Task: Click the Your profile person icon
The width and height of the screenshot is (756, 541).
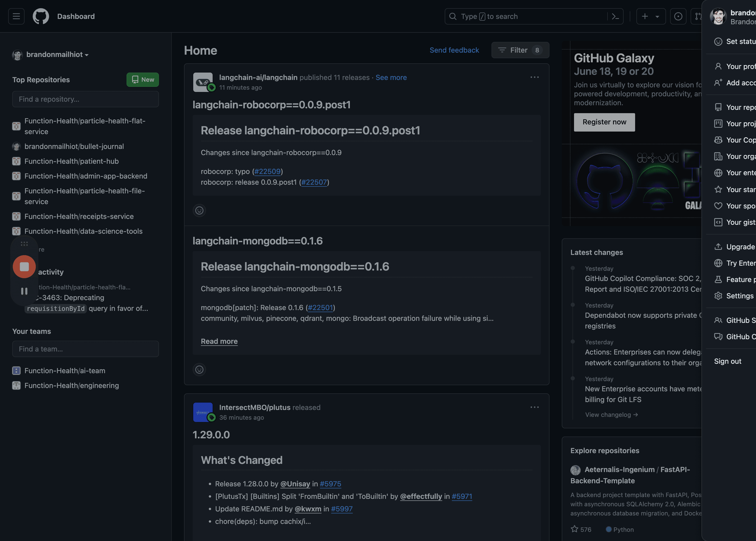Action: pyautogui.click(x=718, y=66)
